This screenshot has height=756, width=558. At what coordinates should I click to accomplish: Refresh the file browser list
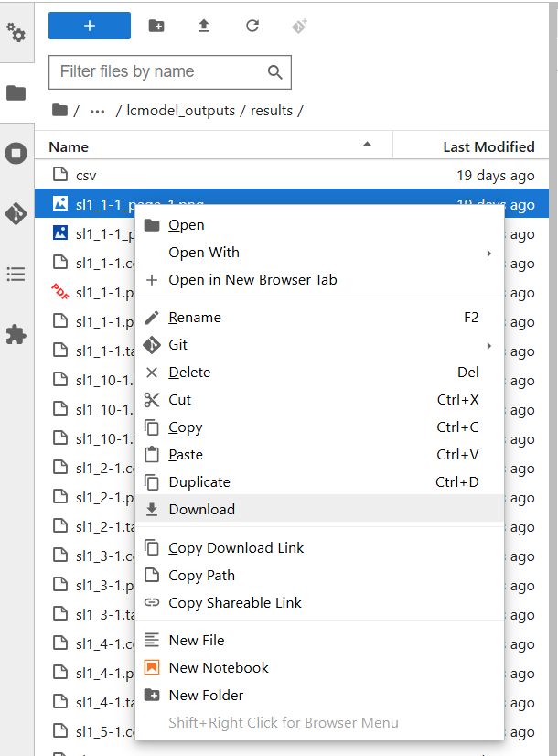pyautogui.click(x=252, y=26)
